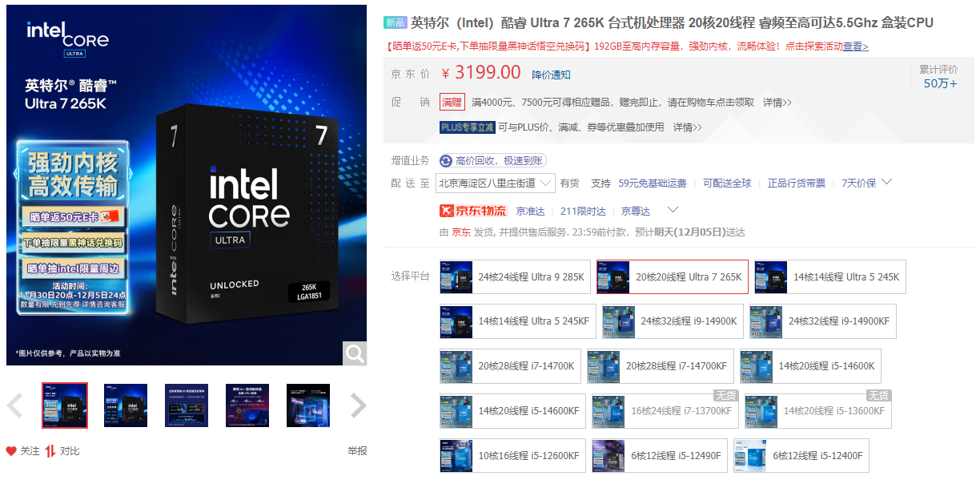
Task: Select 10核16线程 i5-12600KF option
Action: pos(512,456)
